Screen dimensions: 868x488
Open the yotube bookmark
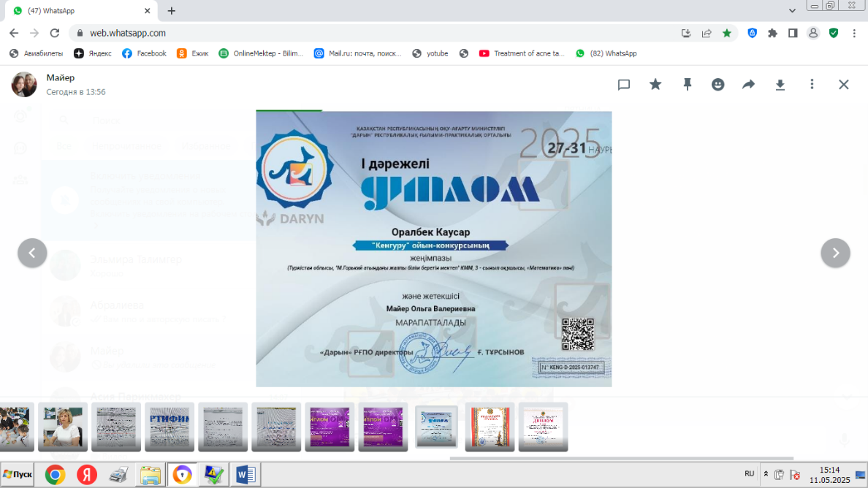(430, 53)
